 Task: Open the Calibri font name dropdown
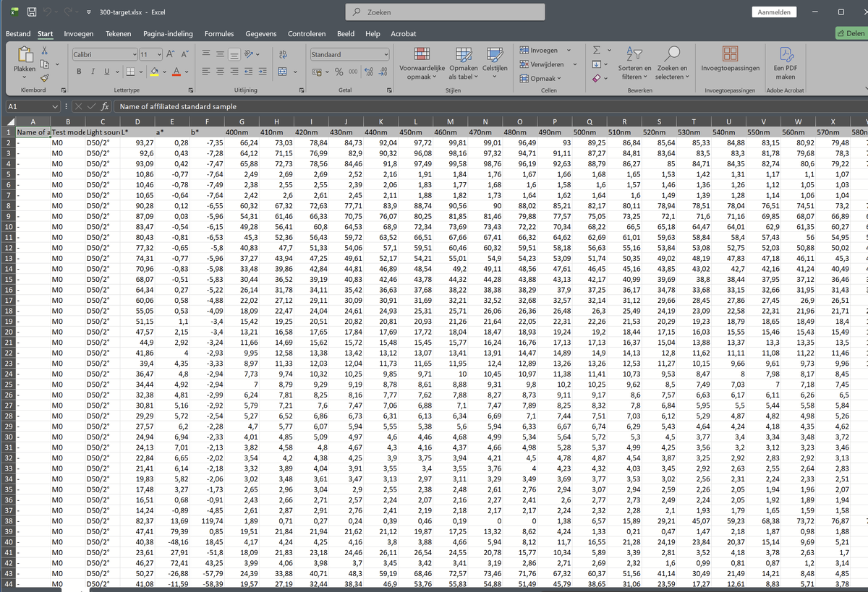point(135,54)
